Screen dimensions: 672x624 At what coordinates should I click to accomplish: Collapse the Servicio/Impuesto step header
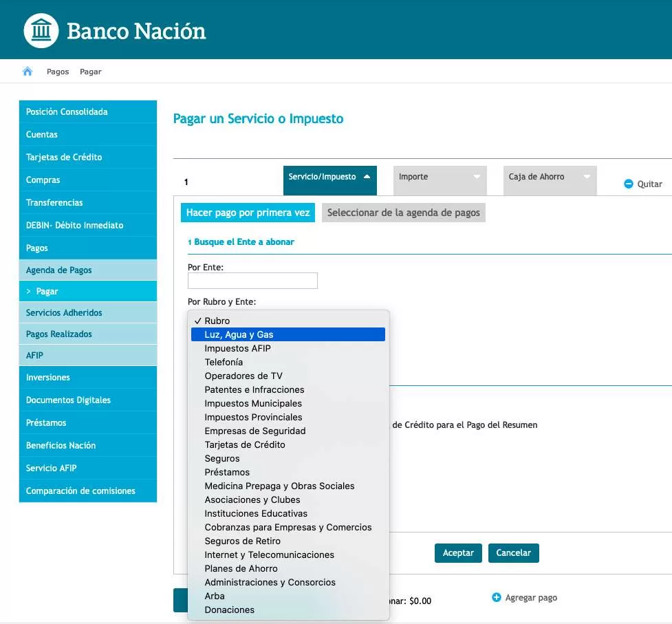point(330,180)
